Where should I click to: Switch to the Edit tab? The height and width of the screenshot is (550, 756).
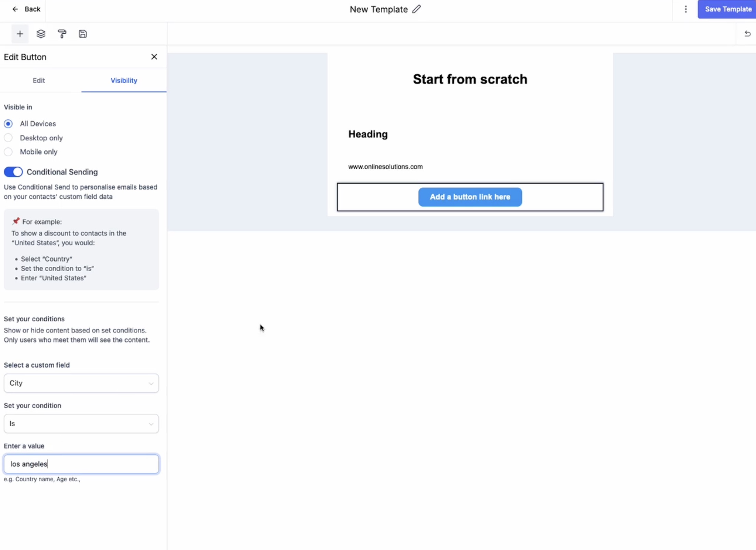pos(39,80)
